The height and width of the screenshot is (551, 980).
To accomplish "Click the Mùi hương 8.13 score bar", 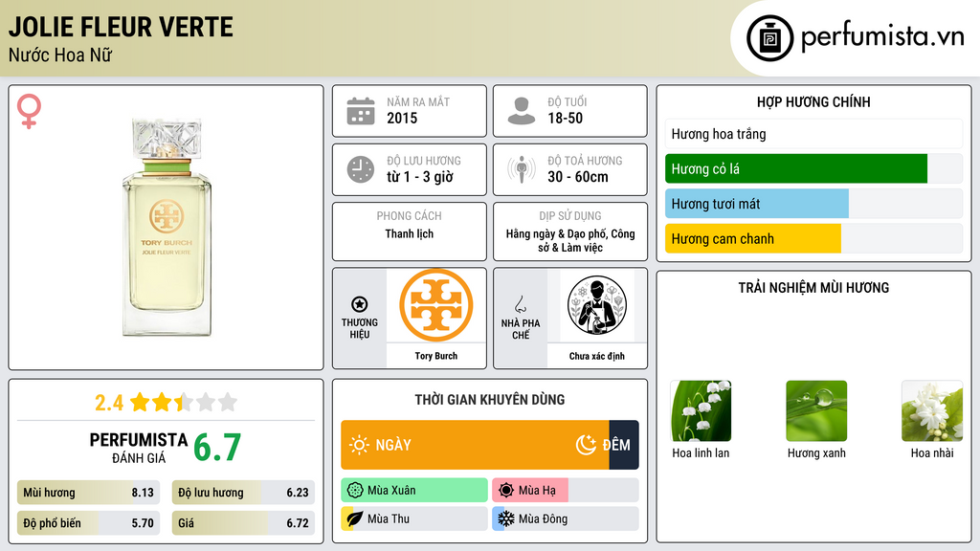I will pyautogui.click(x=88, y=493).
